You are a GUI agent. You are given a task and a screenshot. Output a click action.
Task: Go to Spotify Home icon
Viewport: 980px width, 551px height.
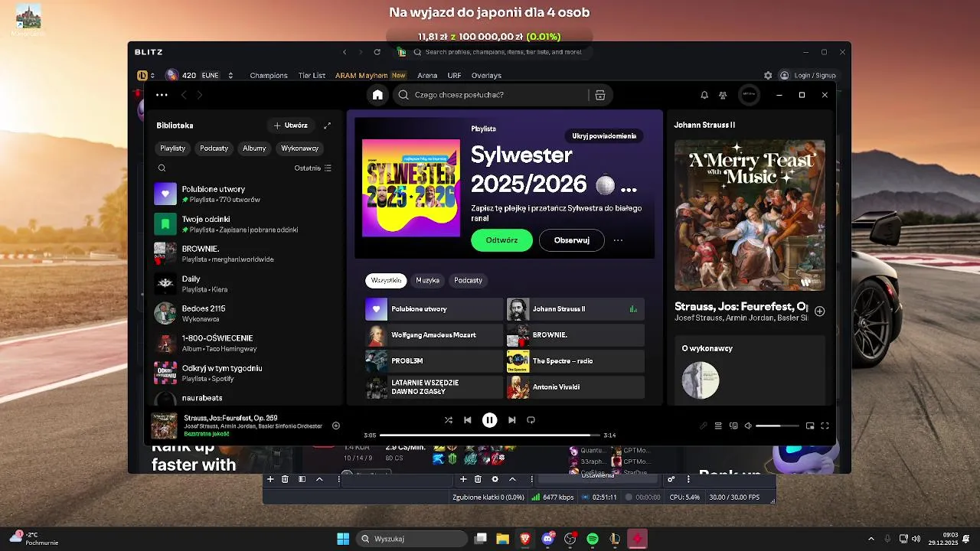tap(377, 95)
